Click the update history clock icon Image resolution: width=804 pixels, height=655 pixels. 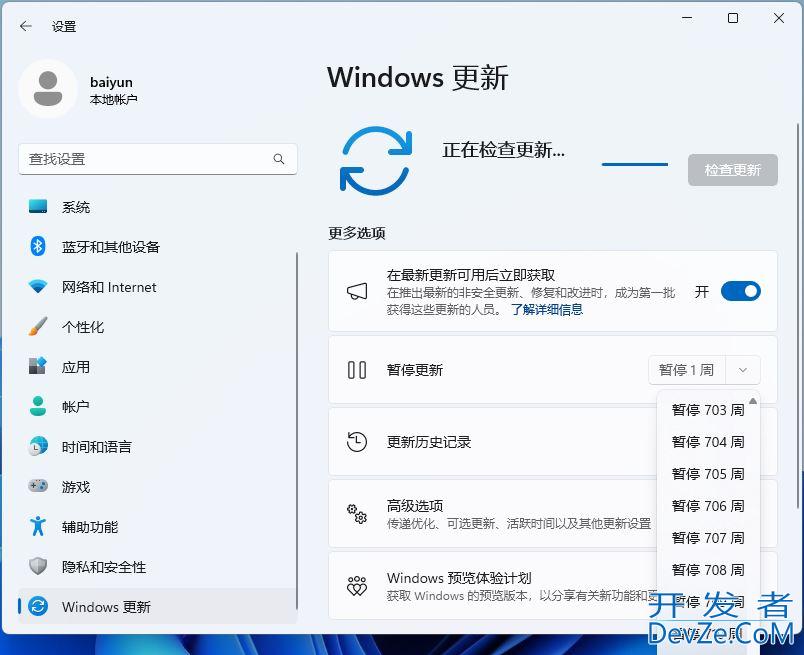(x=357, y=442)
